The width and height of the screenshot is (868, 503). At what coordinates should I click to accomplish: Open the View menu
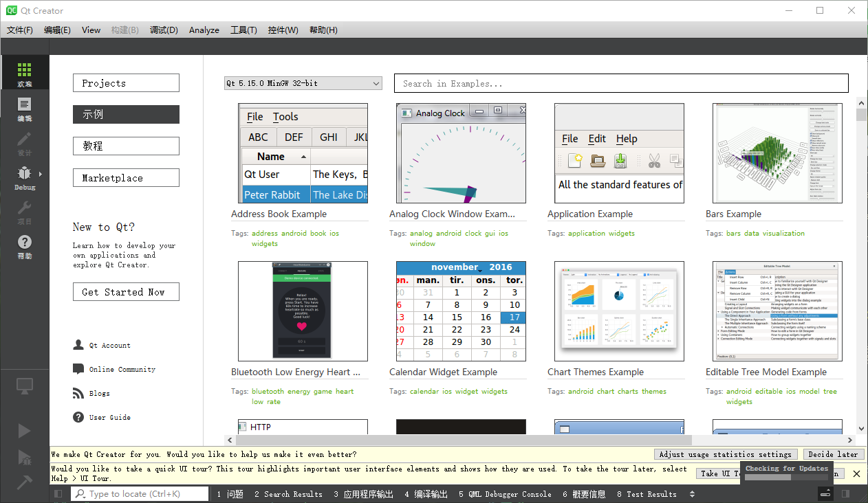[x=91, y=30]
